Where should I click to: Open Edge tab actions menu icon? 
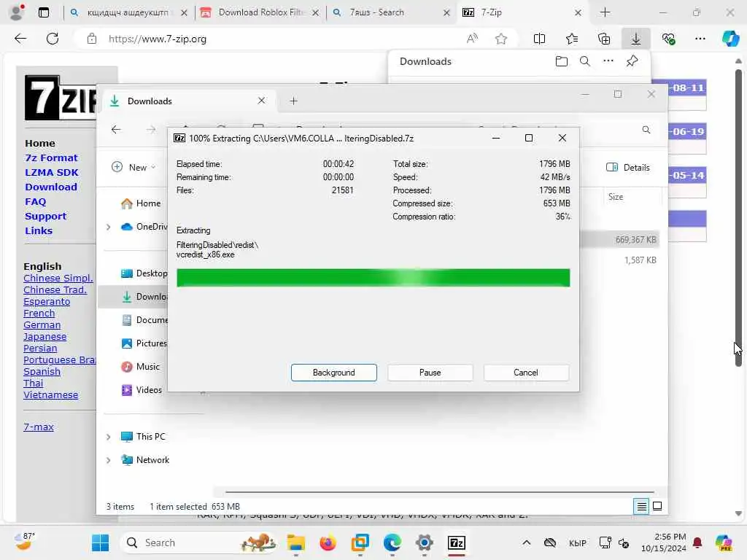click(x=43, y=12)
